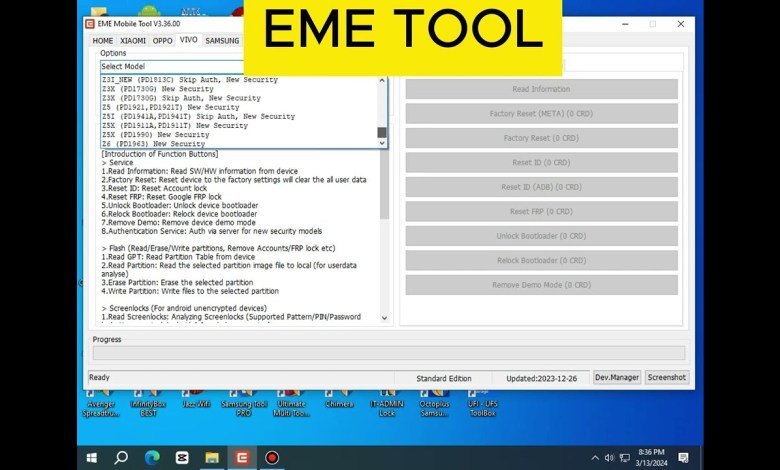This screenshot has height=470, width=780.
Task: Select Z5 (PD1921,PD1921T) New Security
Action: pyautogui.click(x=171, y=107)
